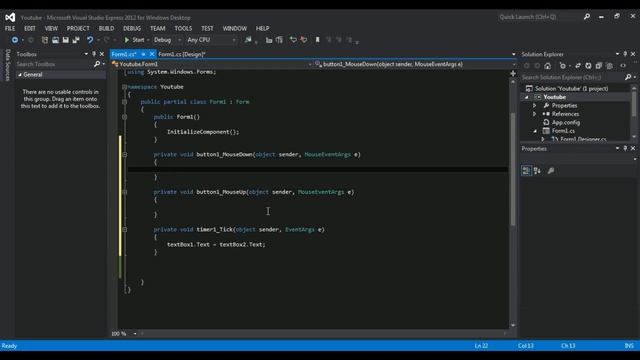The width and height of the screenshot is (640, 360).
Task: Open the HELP menu
Action: coord(262,29)
